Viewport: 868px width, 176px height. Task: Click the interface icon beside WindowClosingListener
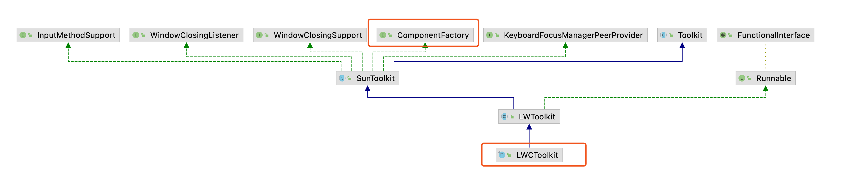136,35
